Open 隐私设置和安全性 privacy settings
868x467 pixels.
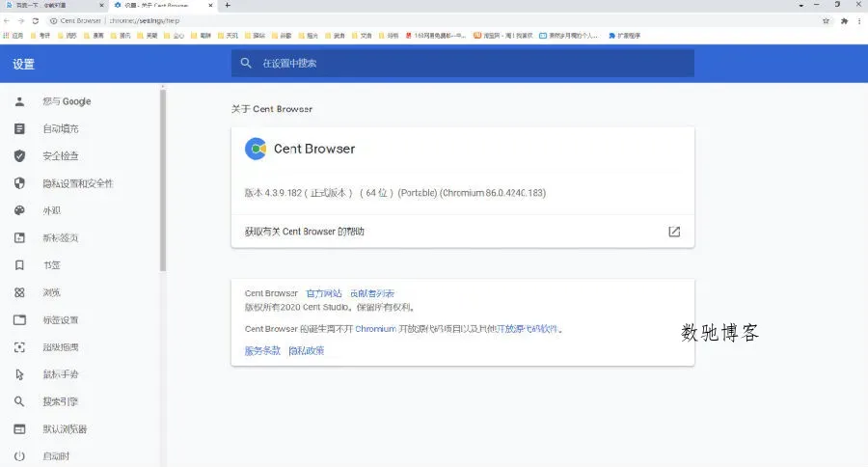point(77,183)
